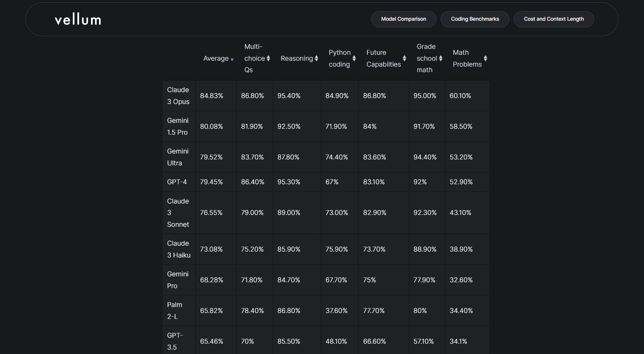Click the Python coding header label
Screen dimensions: 644x354
340,58
